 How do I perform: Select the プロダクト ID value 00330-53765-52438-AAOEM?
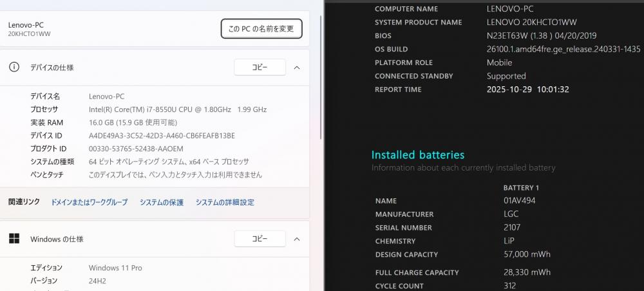pyautogui.click(x=136, y=149)
